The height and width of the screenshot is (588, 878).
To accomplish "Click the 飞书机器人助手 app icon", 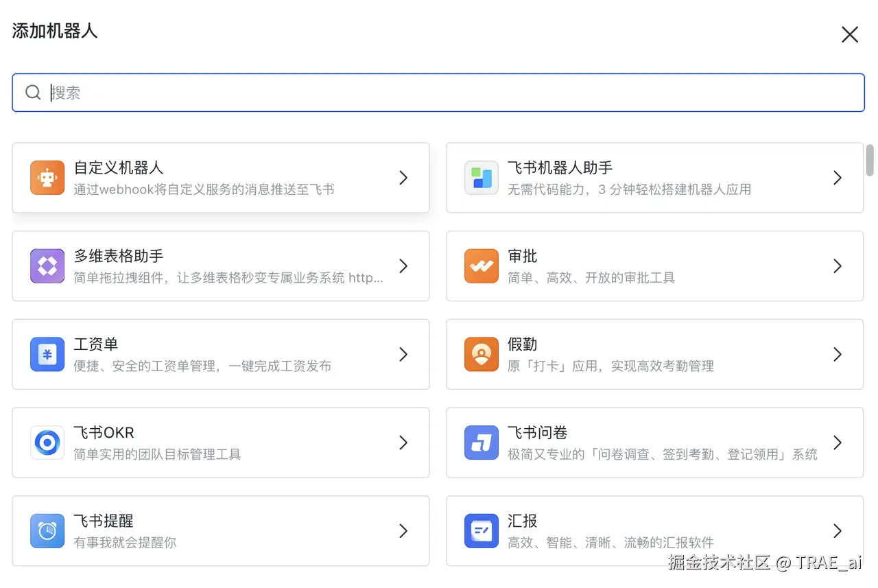I will click(481, 178).
